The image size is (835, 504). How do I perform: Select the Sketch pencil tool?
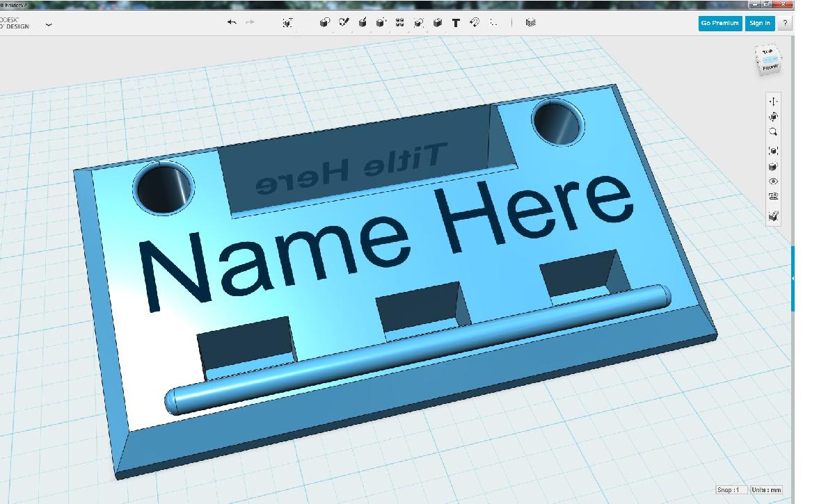click(x=344, y=23)
